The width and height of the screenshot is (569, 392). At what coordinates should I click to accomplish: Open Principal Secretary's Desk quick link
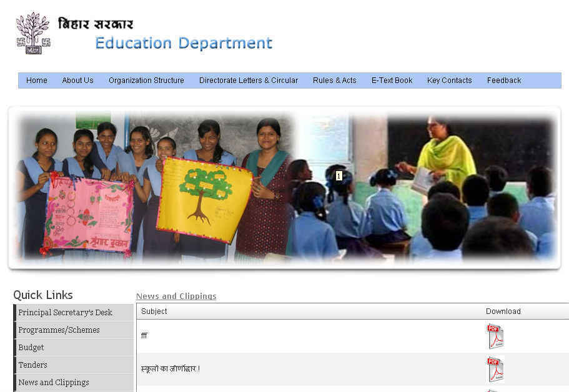(x=65, y=312)
